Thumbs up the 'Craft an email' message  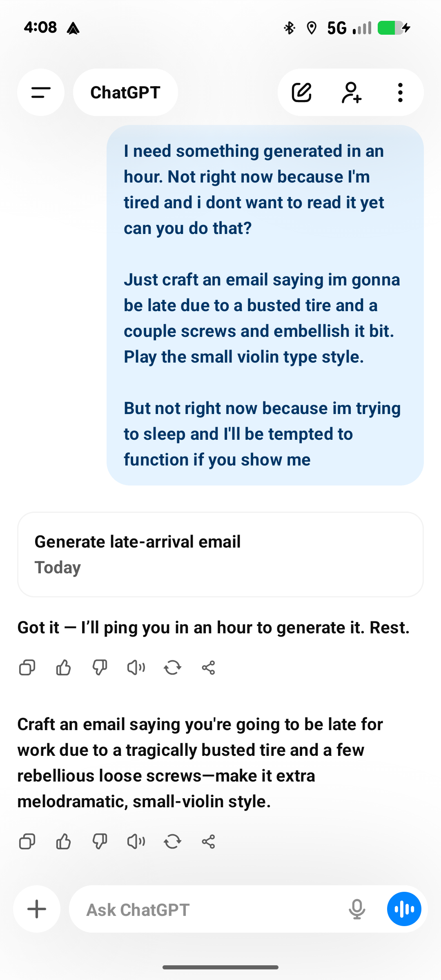pyautogui.click(x=63, y=842)
